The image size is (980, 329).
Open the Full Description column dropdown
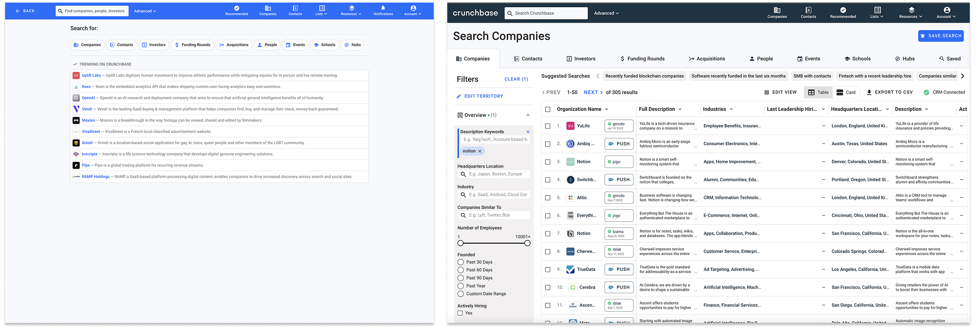(x=680, y=109)
